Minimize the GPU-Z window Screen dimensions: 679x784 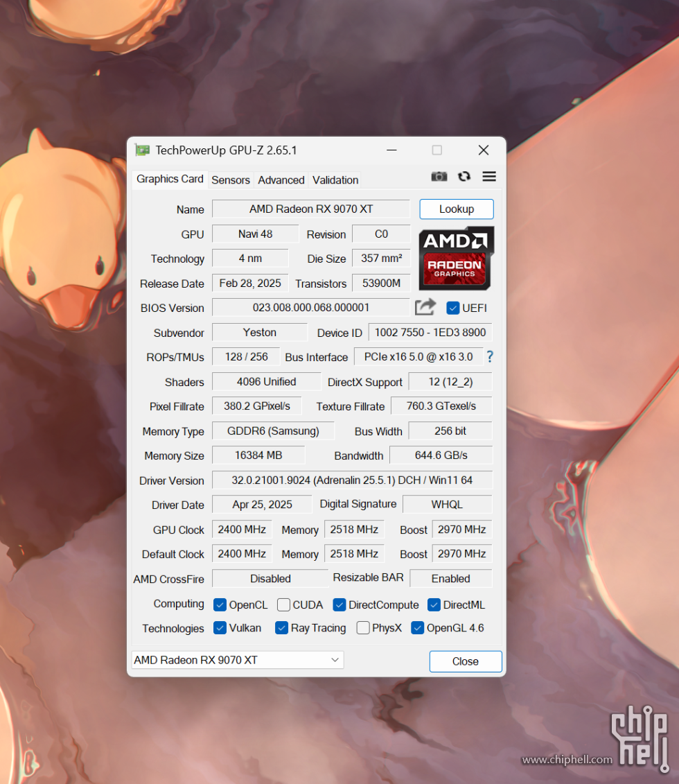coord(391,150)
